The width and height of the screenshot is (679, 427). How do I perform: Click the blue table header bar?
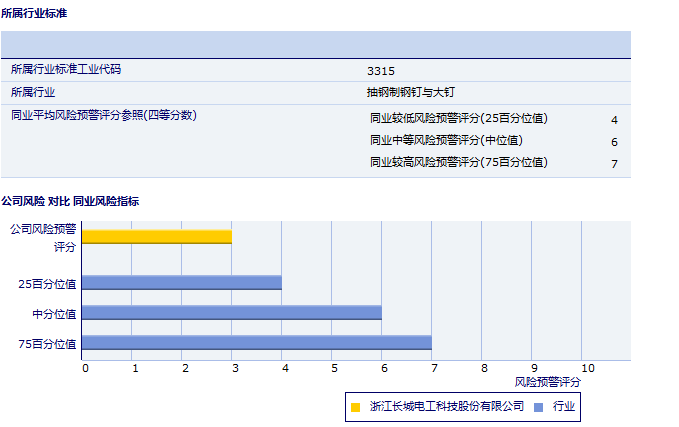coord(315,45)
